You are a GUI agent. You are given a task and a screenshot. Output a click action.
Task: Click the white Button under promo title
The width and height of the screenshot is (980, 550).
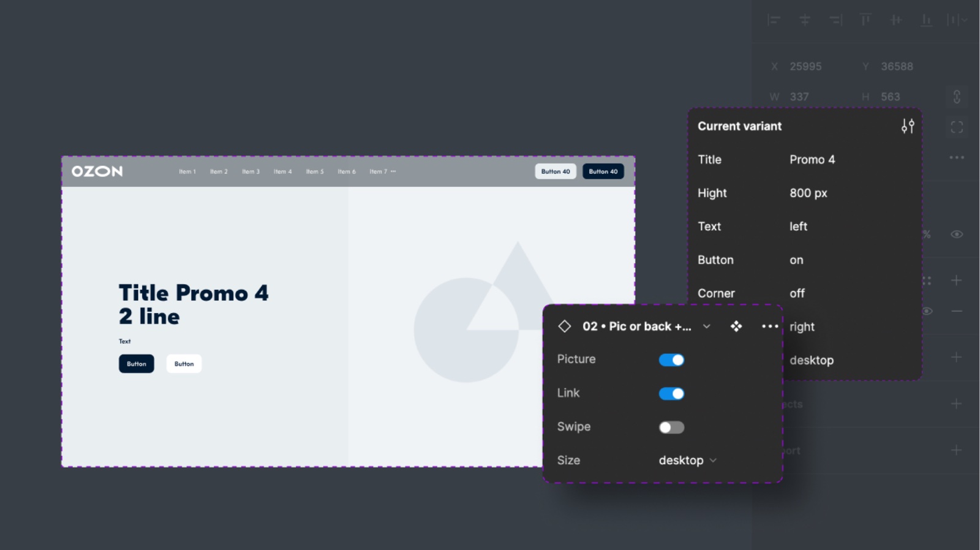[x=184, y=364]
